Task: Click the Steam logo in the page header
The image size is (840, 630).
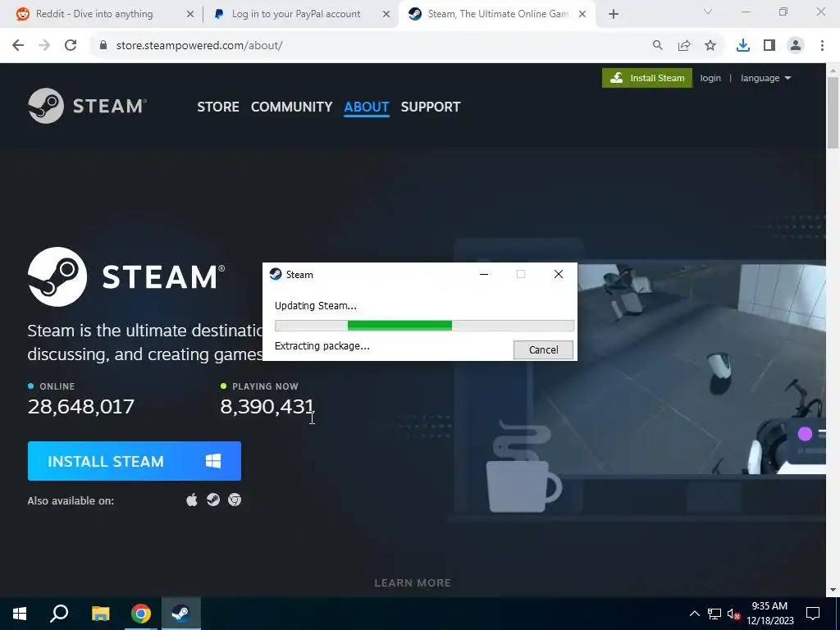Action: [x=87, y=106]
